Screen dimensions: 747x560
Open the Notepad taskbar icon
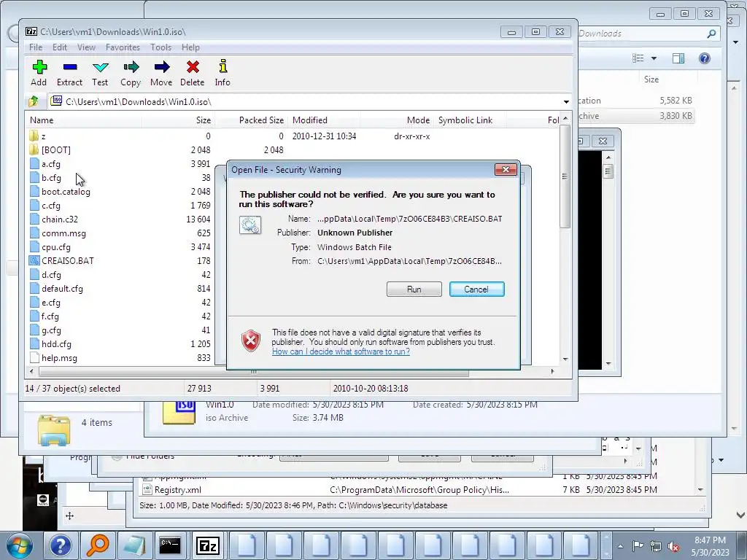134,545
